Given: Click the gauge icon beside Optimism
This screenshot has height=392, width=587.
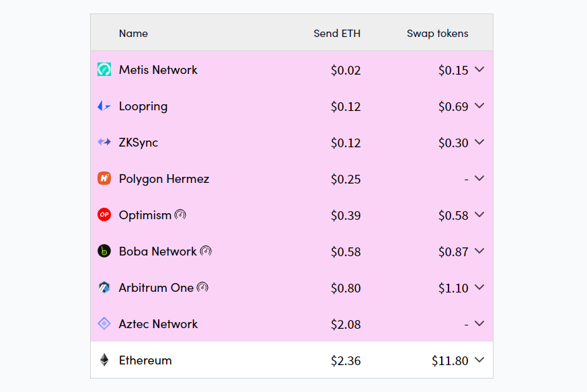Looking at the screenshot, I should pos(180,214).
